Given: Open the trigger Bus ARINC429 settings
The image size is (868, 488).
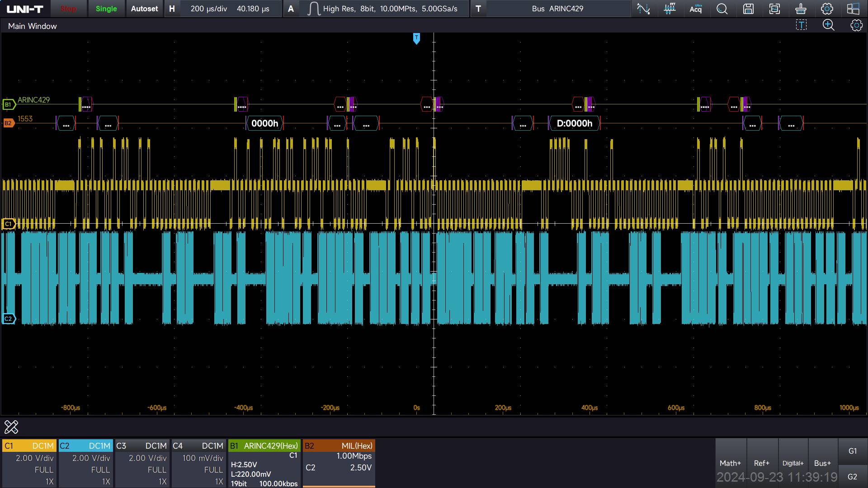Looking at the screenshot, I should coord(557,9).
